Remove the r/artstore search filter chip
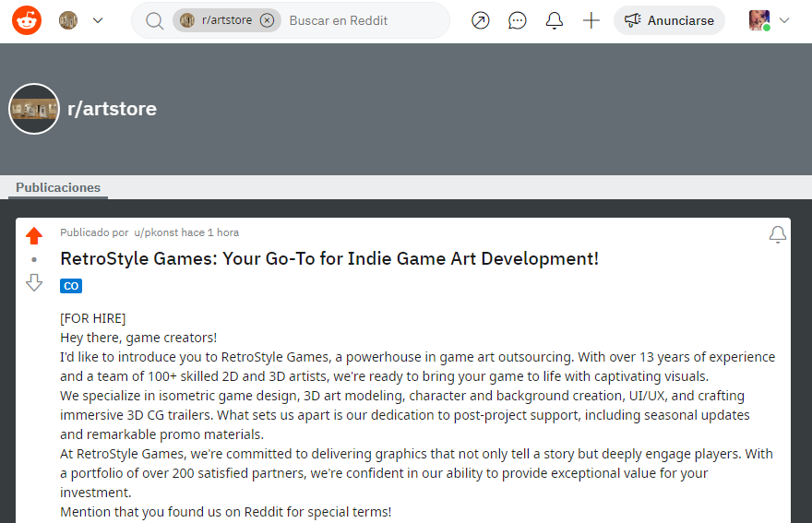 click(x=267, y=20)
